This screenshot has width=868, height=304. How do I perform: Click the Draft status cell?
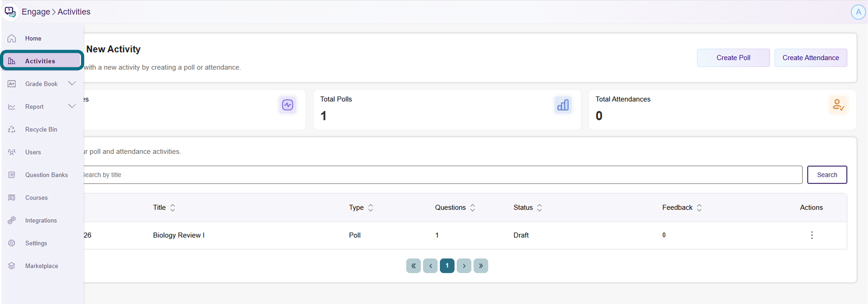521,235
